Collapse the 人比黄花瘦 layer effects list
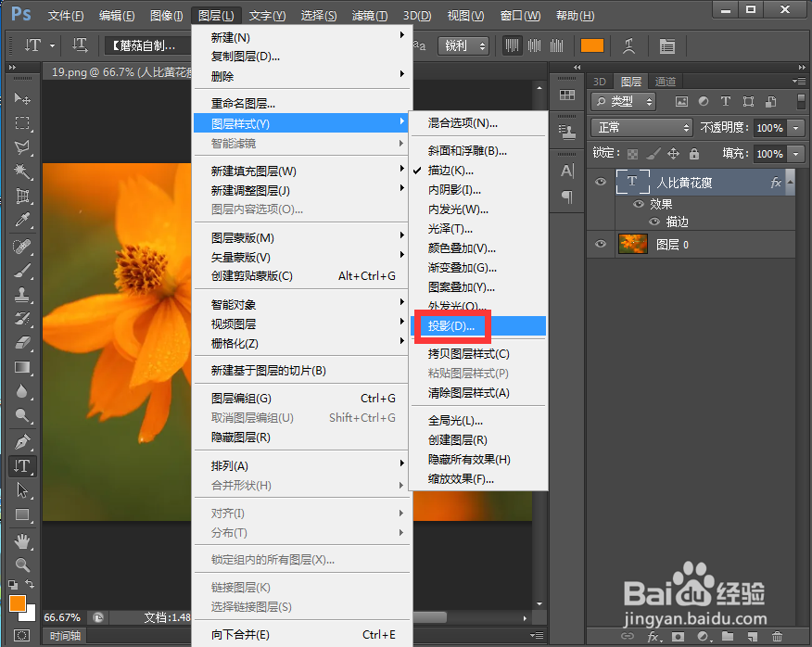 click(x=789, y=182)
